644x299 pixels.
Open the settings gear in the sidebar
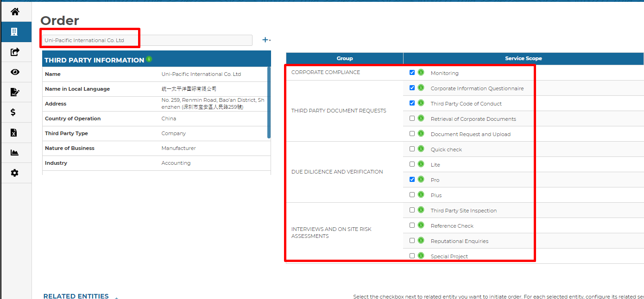pyautogui.click(x=15, y=173)
